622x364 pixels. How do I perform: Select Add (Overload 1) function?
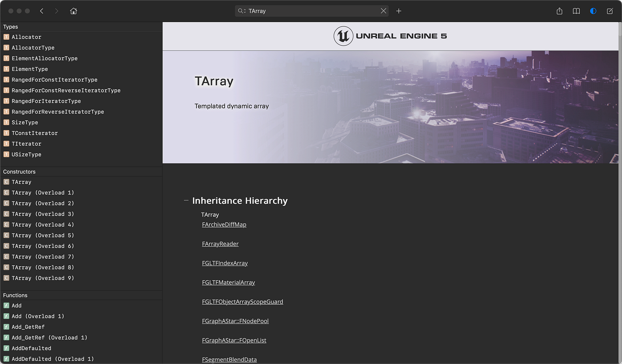click(x=81, y=316)
